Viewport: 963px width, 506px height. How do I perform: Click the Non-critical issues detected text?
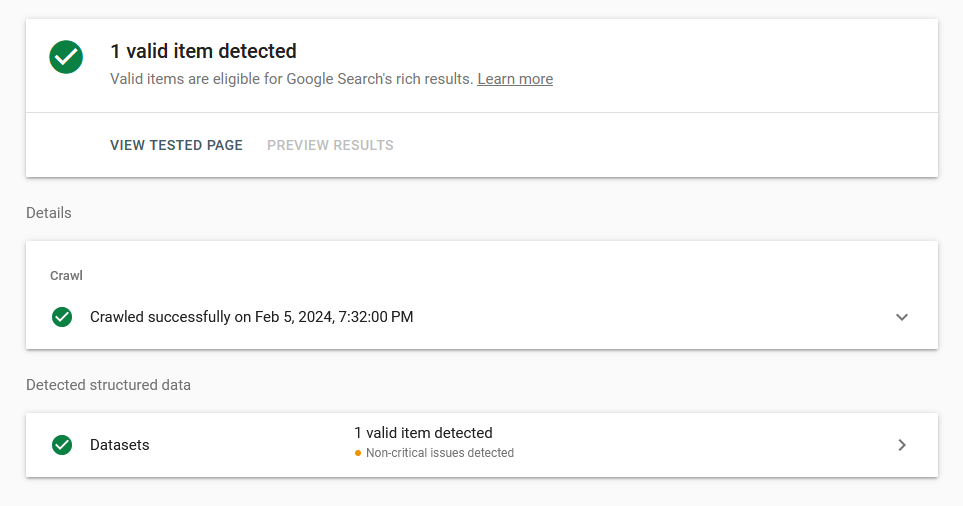440,453
